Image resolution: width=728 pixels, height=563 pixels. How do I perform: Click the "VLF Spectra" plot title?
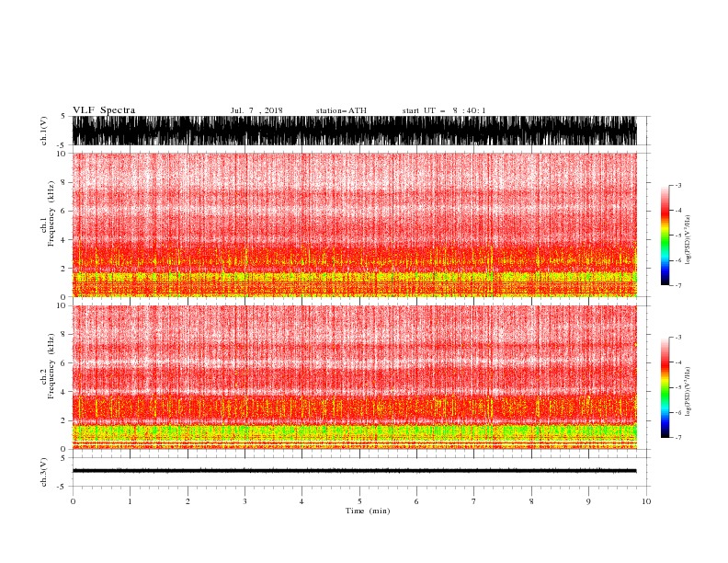(x=104, y=110)
